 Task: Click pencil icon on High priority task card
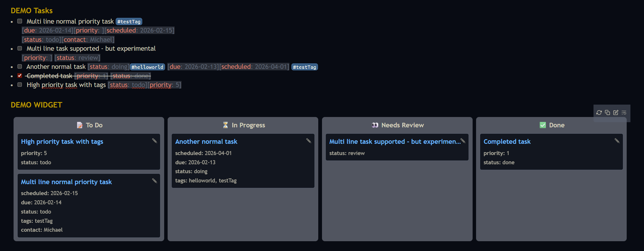pyautogui.click(x=155, y=141)
